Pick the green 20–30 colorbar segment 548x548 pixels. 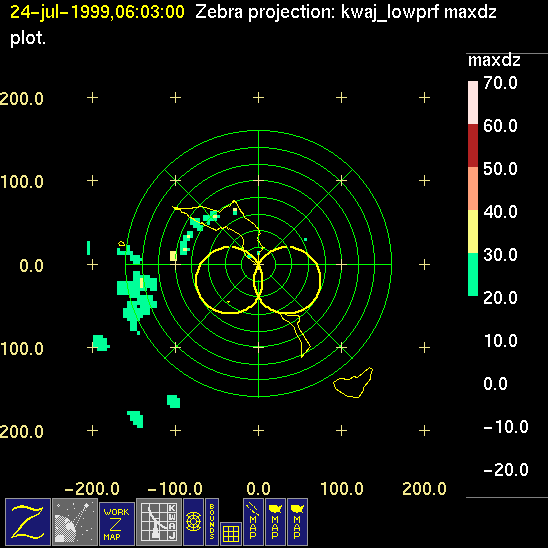tap(473, 274)
